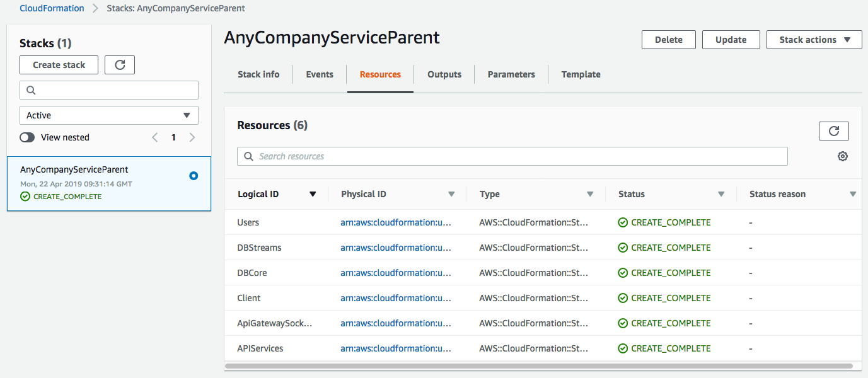Viewport: 868px width, 378px height.
Task: Expand the Stack actions dropdown
Action: coord(814,40)
